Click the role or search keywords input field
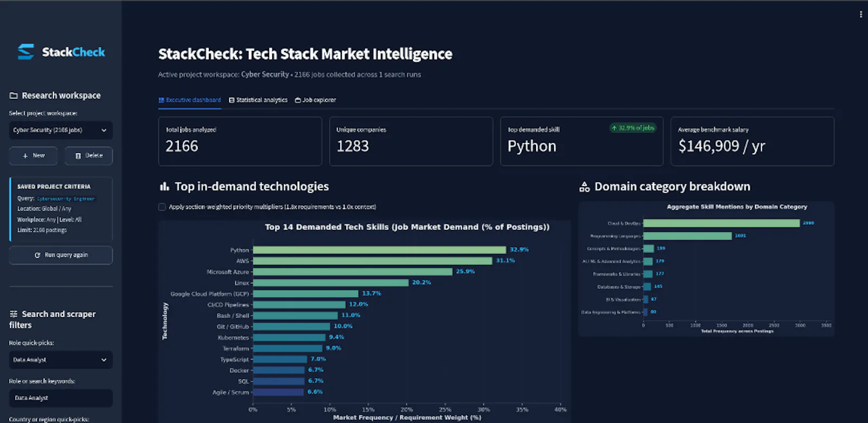 61,398
